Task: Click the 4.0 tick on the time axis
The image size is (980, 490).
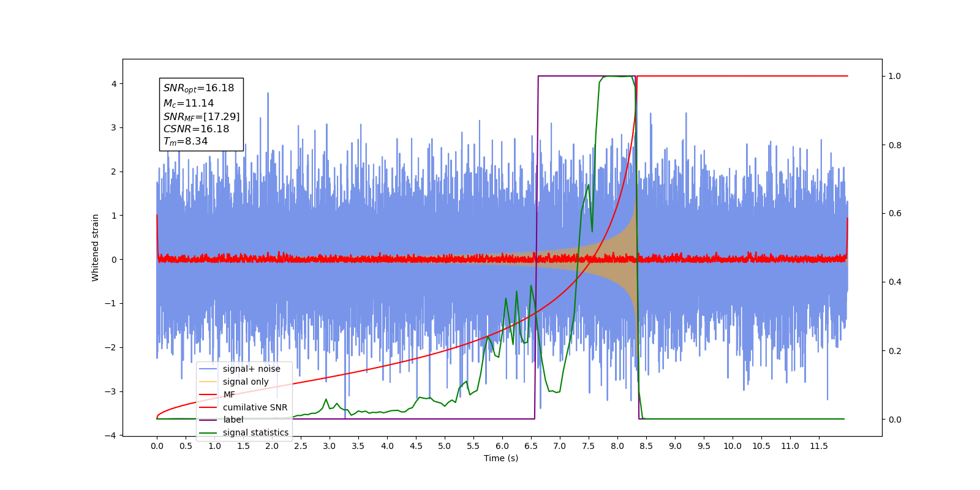Action: [387, 446]
